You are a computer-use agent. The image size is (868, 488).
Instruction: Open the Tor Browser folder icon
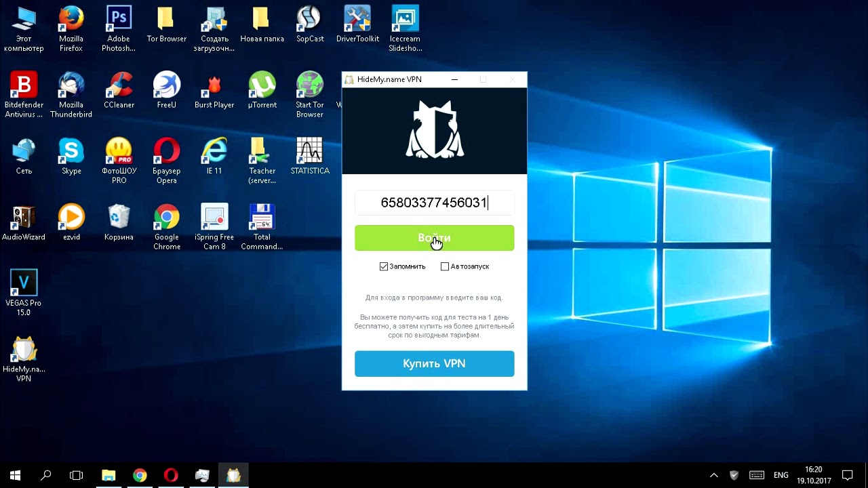tap(166, 24)
